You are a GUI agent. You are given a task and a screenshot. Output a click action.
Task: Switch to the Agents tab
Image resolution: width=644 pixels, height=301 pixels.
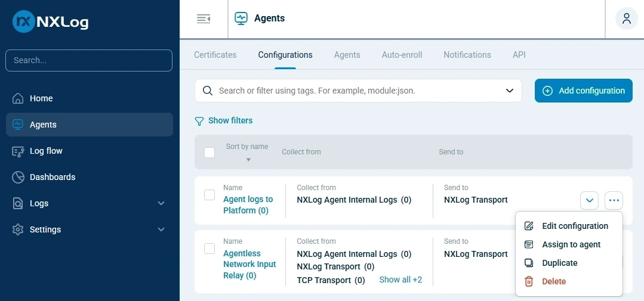pos(347,55)
